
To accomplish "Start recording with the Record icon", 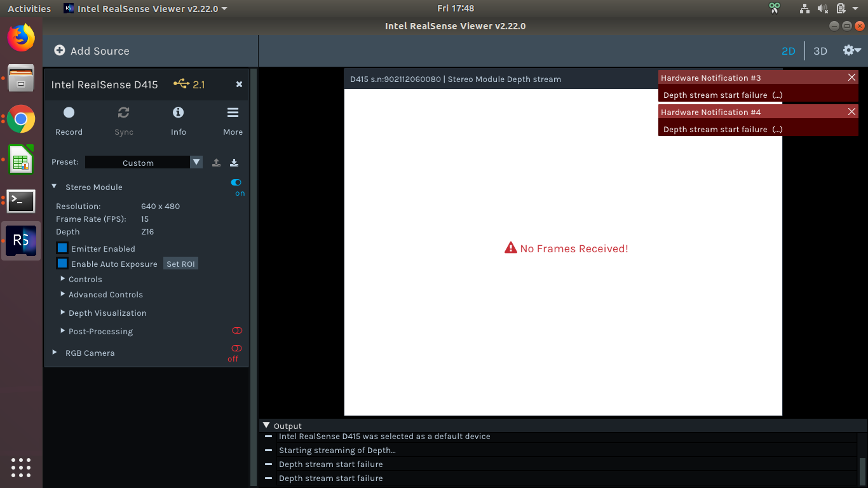I will (69, 112).
